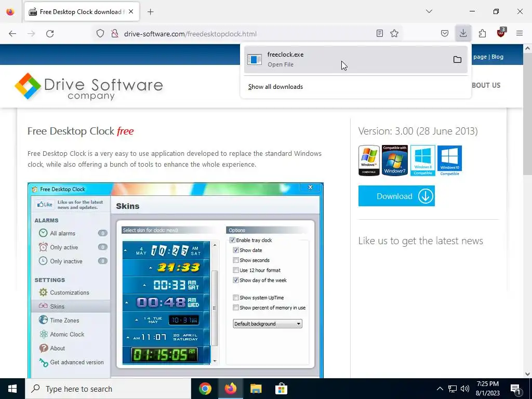Go back one page
Image resolution: width=532 pixels, height=399 pixels.
point(12,34)
